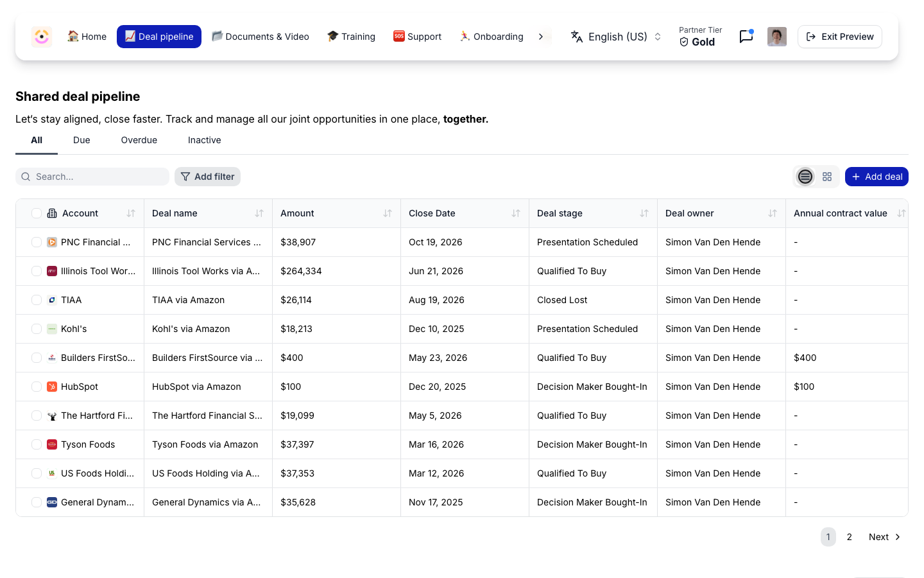Check the HubSpot row checkbox
924x578 pixels.
37,387
